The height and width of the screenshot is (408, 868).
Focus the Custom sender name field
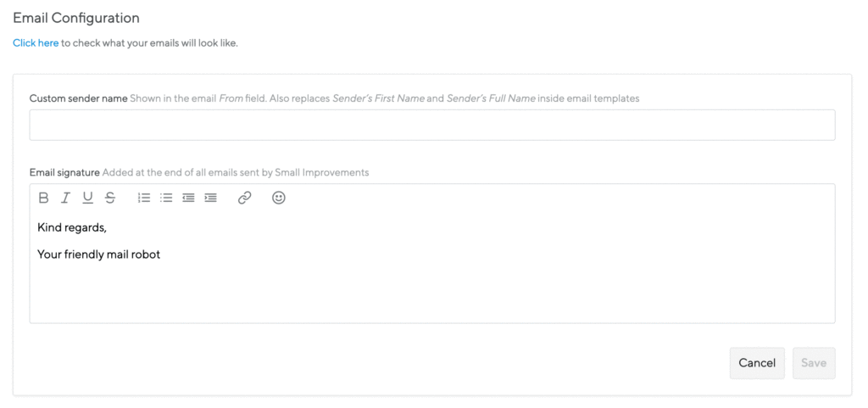click(x=431, y=125)
